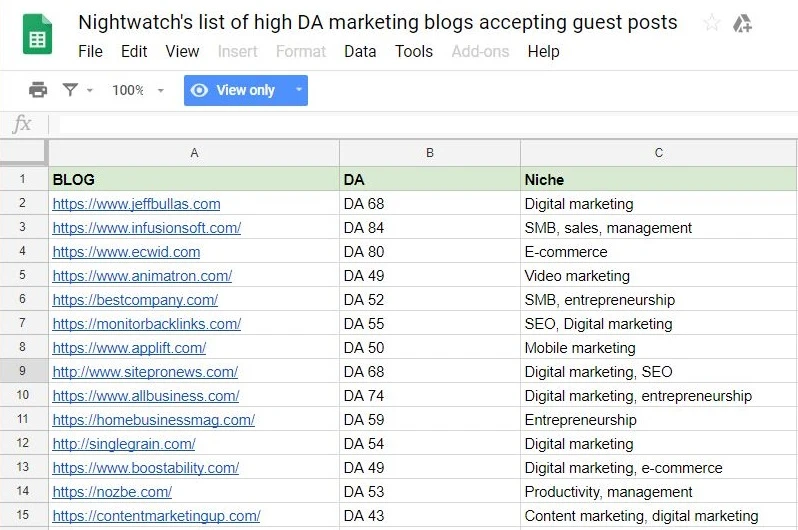The height and width of the screenshot is (530, 798).
Task: Open the File menu
Action: pos(90,51)
